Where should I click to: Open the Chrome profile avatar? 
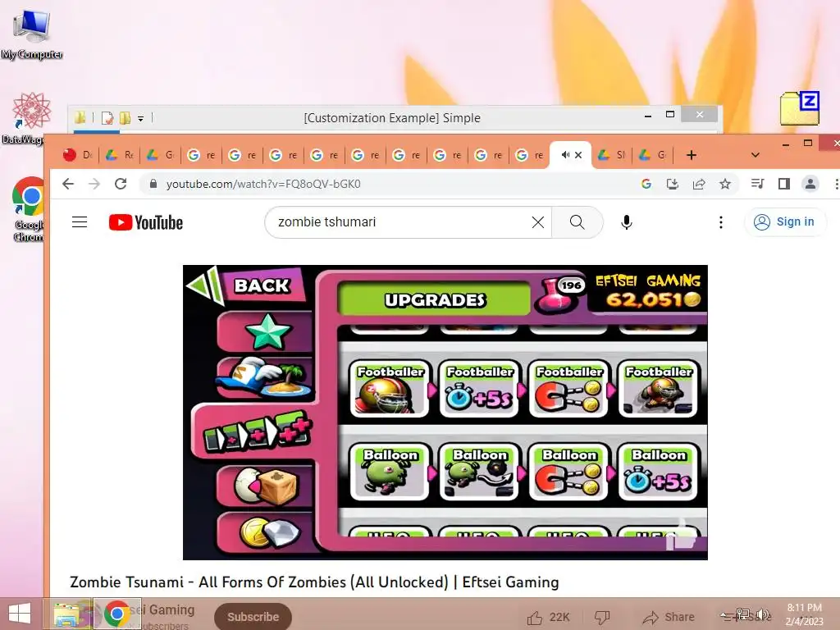(x=810, y=185)
